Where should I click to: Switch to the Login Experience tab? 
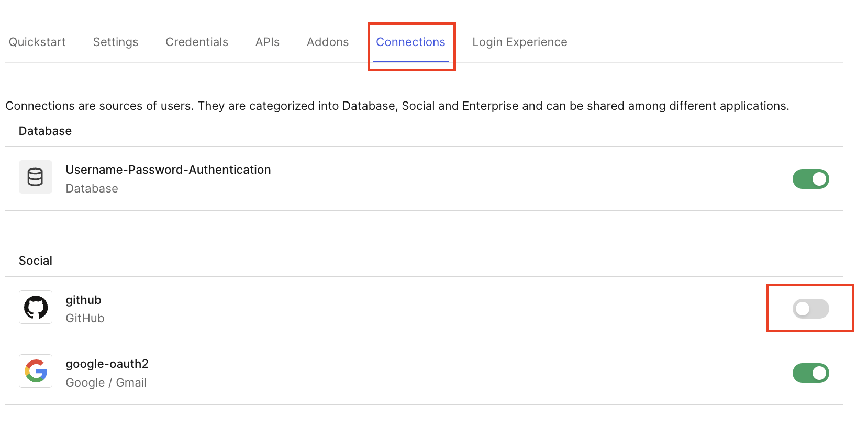pyautogui.click(x=520, y=42)
